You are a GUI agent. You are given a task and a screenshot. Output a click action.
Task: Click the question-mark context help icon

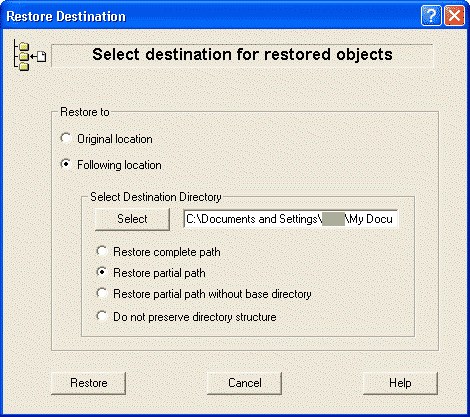[431, 15]
